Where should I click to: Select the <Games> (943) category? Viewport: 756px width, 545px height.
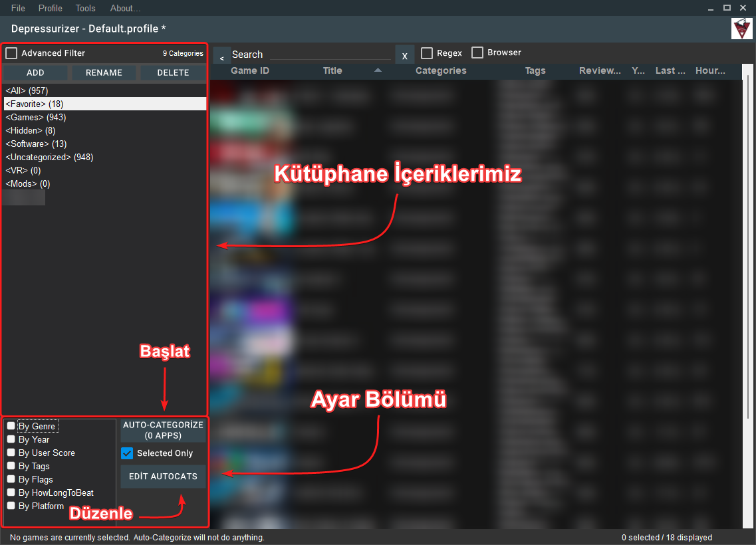tap(104, 117)
